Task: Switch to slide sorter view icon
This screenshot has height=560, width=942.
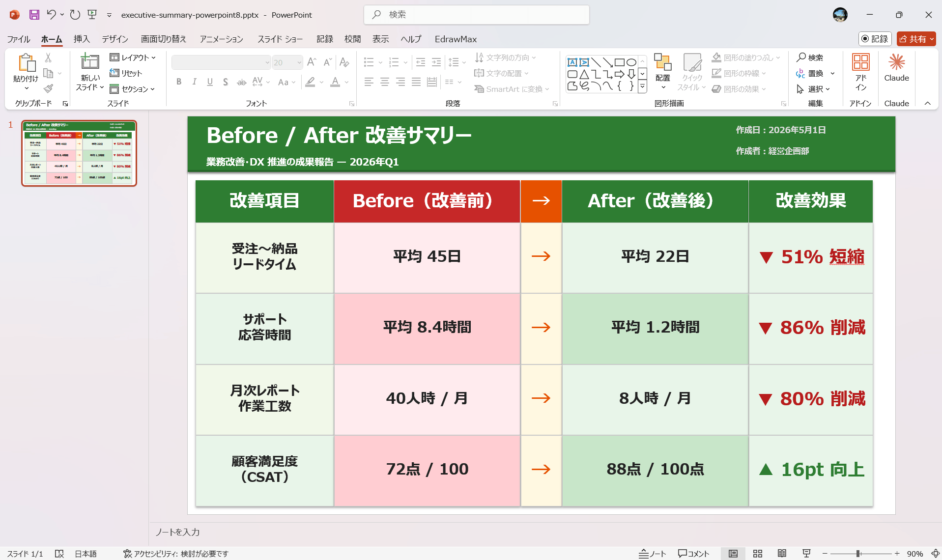Action: pyautogui.click(x=758, y=554)
